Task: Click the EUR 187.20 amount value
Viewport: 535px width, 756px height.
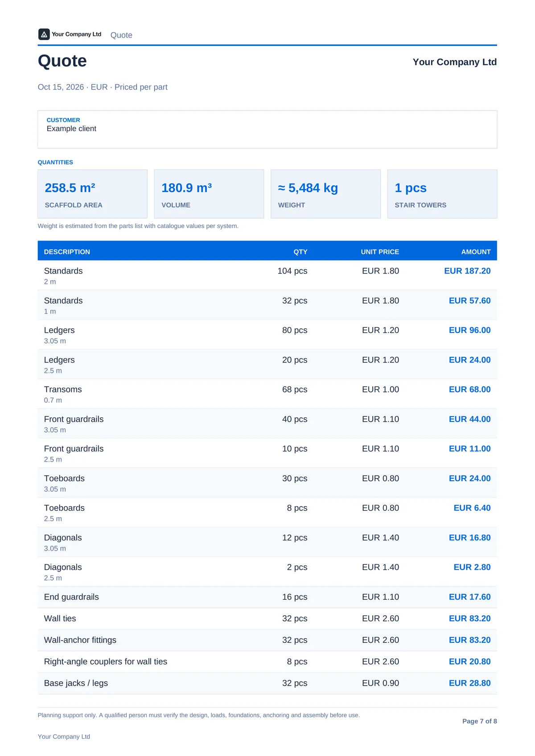Action: tap(467, 271)
